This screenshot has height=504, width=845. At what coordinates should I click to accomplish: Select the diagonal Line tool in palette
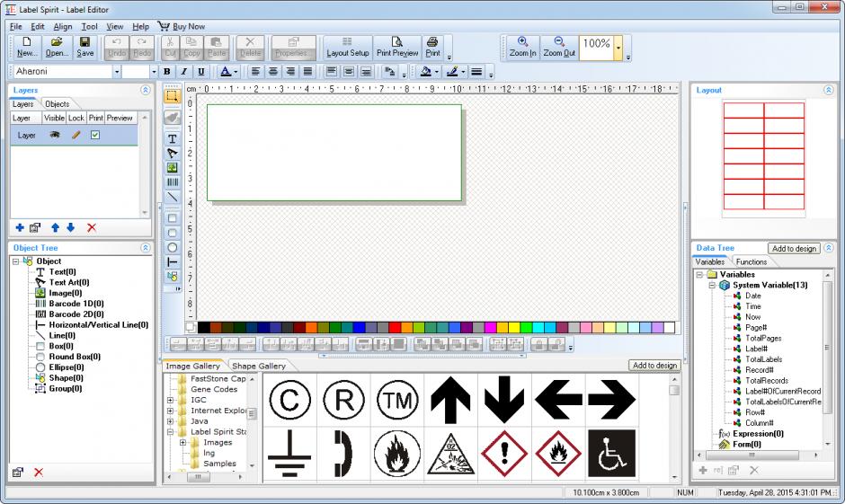pos(173,197)
